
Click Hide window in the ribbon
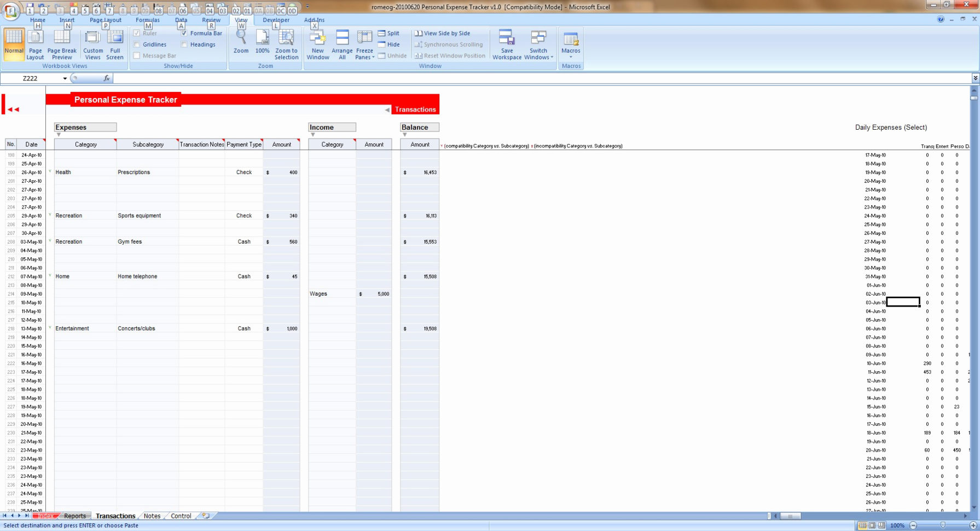[389, 44]
